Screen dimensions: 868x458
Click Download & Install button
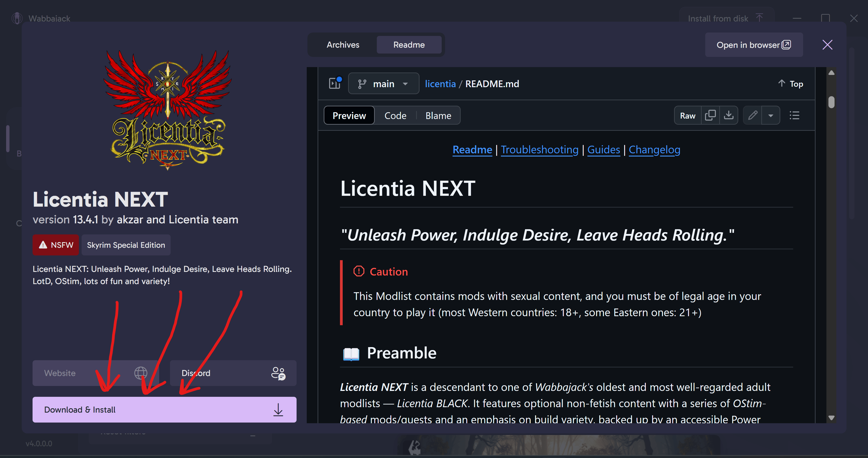[x=164, y=409]
